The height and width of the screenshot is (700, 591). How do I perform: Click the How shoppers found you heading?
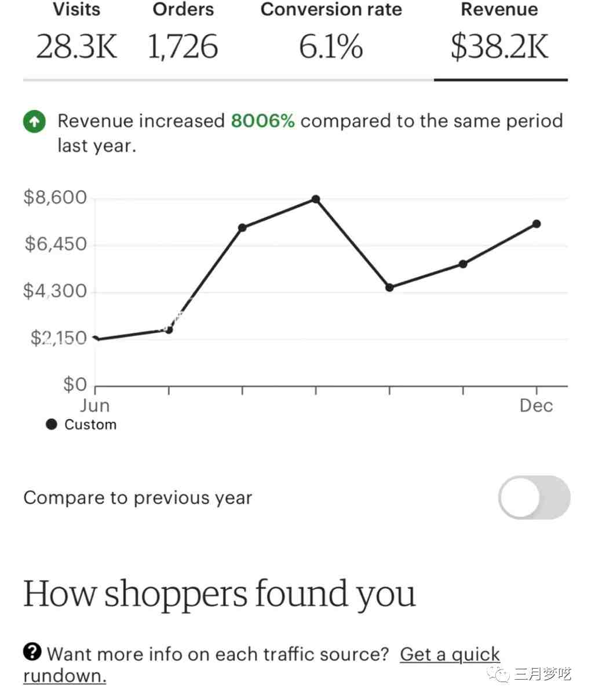tap(220, 595)
